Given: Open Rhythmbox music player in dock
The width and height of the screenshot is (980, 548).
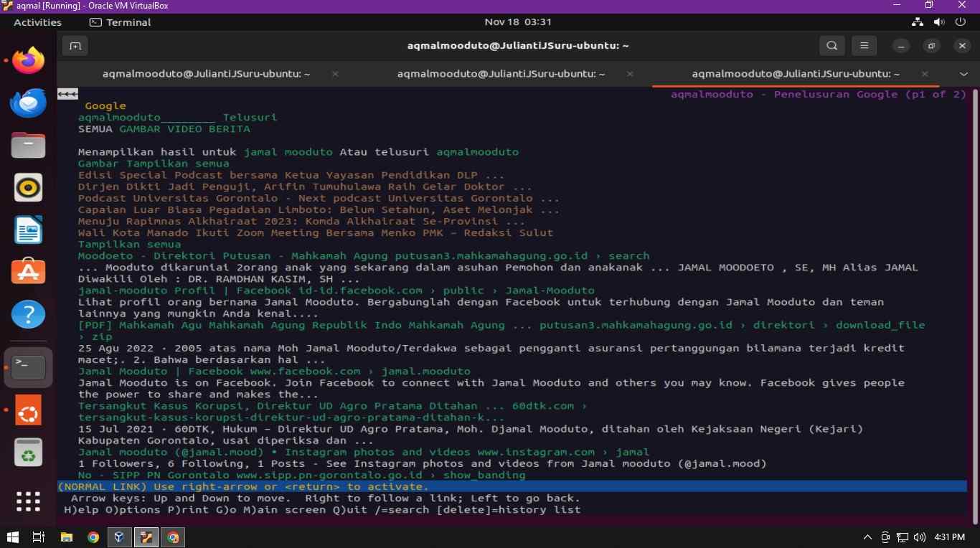Looking at the screenshot, I should (x=28, y=188).
